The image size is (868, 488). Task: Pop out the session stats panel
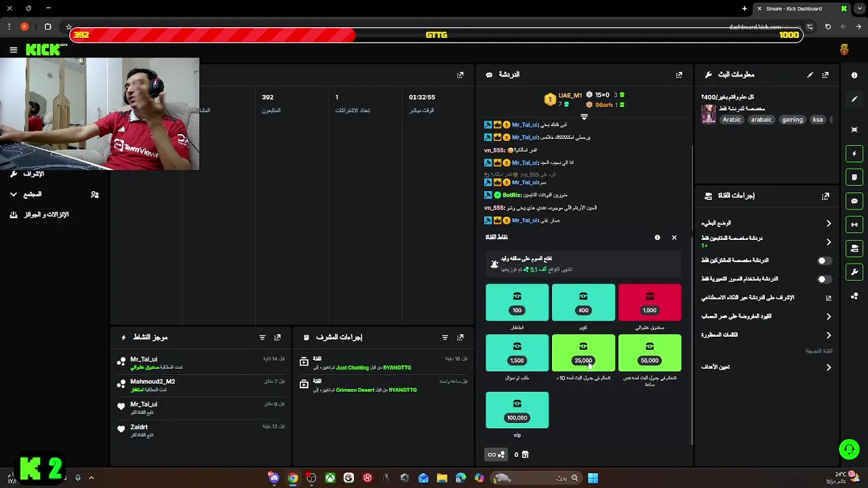(x=460, y=75)
